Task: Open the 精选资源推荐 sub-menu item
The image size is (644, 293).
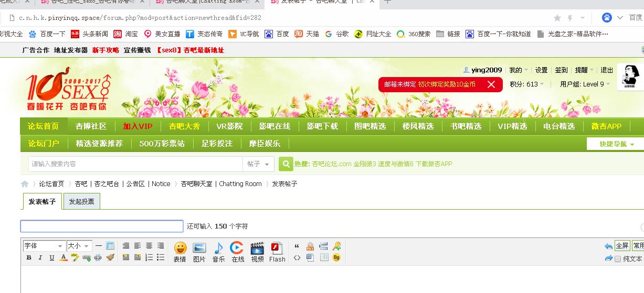Action: click(x=99, y=144)
